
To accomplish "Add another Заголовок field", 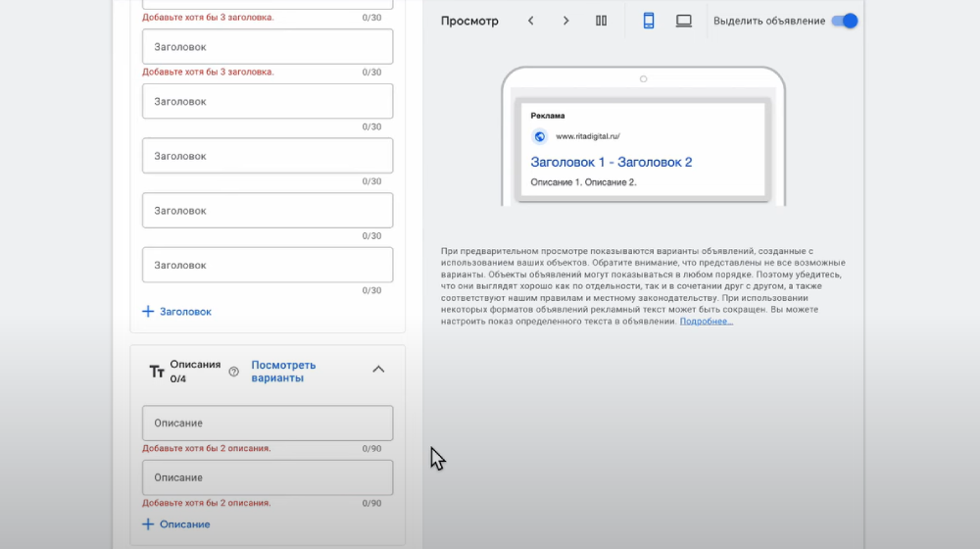I will coord(176,312).
